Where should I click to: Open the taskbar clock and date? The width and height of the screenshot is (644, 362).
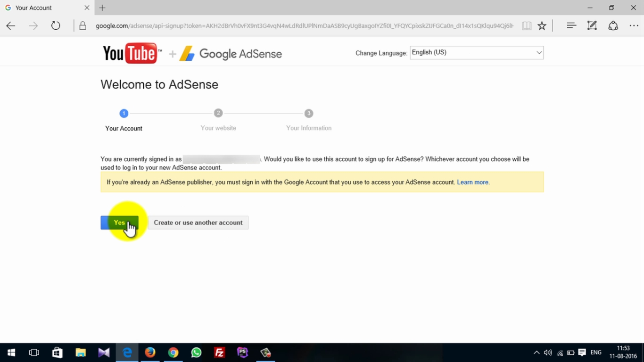[623, 352]
